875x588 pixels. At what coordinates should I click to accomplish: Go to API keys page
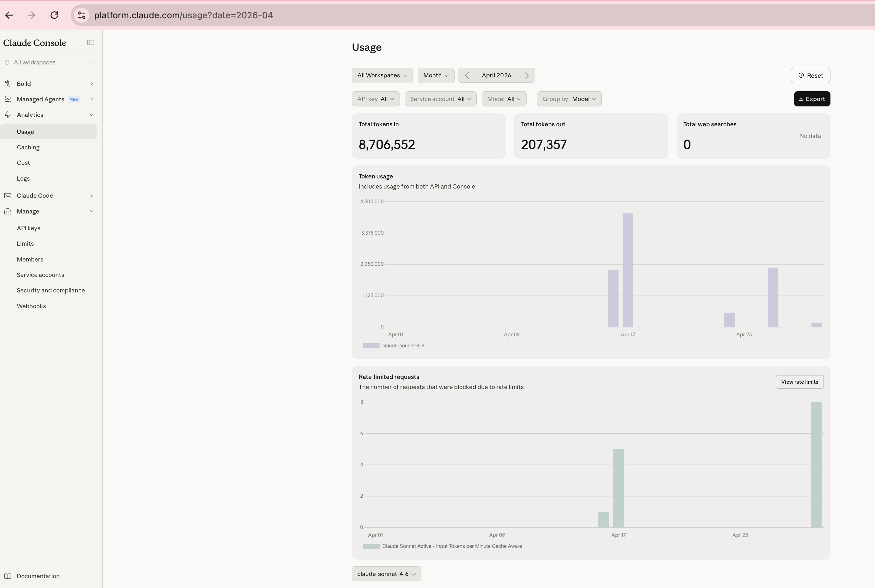tap(28, 228)
